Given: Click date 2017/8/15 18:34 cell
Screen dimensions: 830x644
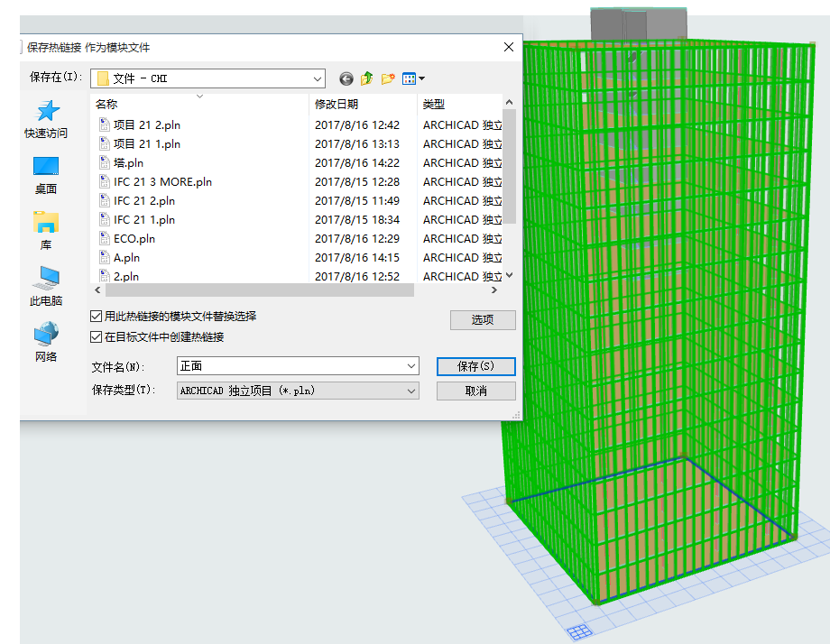Looking at the screenshot, I should (x=357, y=219).
